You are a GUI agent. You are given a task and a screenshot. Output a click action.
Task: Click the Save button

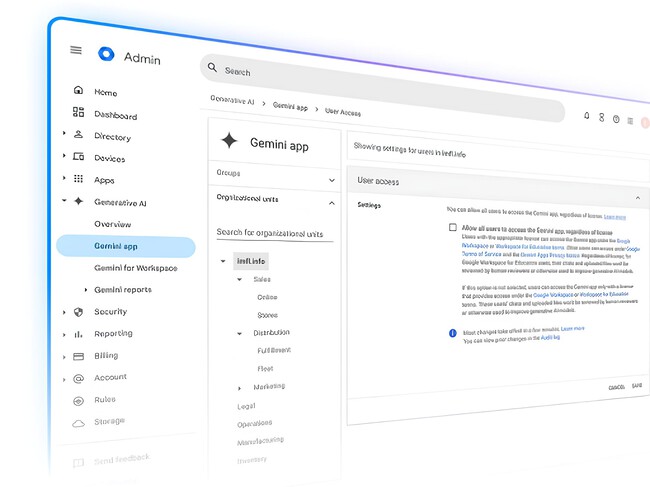pos(636,387)
